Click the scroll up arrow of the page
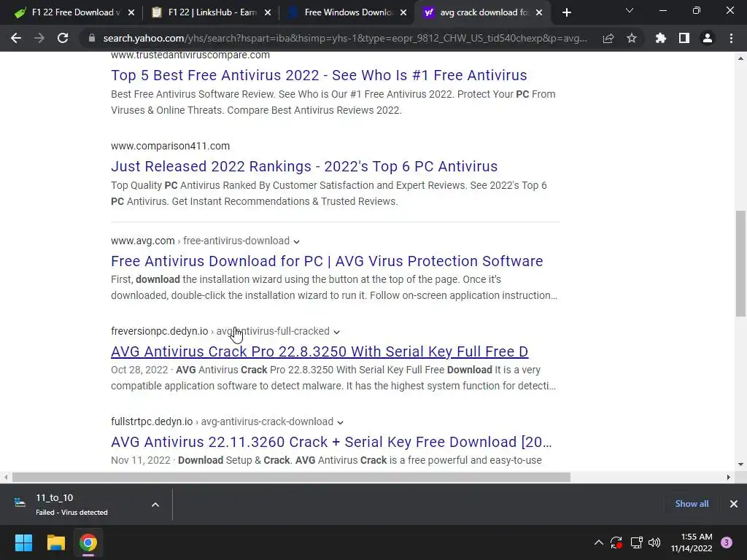 coord(740,58)
